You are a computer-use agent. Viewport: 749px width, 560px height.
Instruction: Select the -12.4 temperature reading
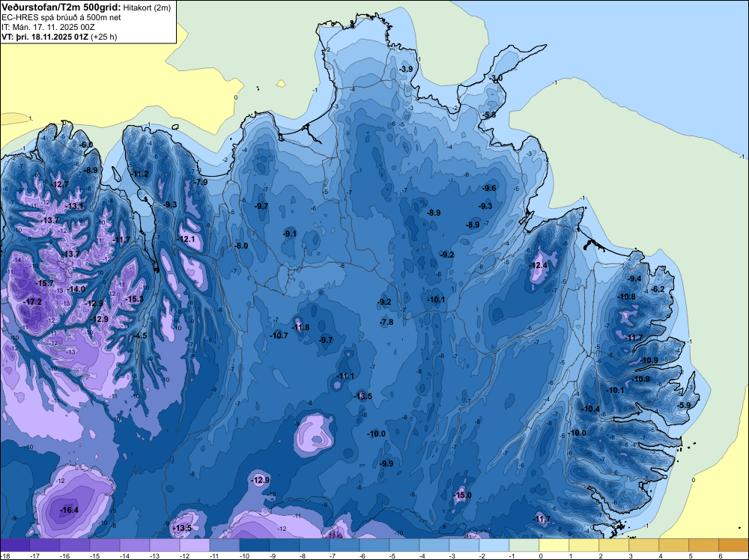point(539,265)
